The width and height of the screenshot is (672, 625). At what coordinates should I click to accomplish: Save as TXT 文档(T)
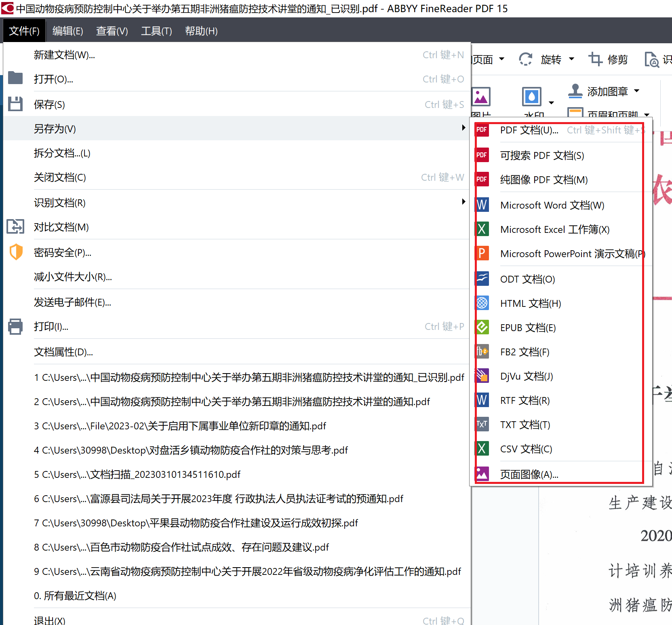coord(560,424)
